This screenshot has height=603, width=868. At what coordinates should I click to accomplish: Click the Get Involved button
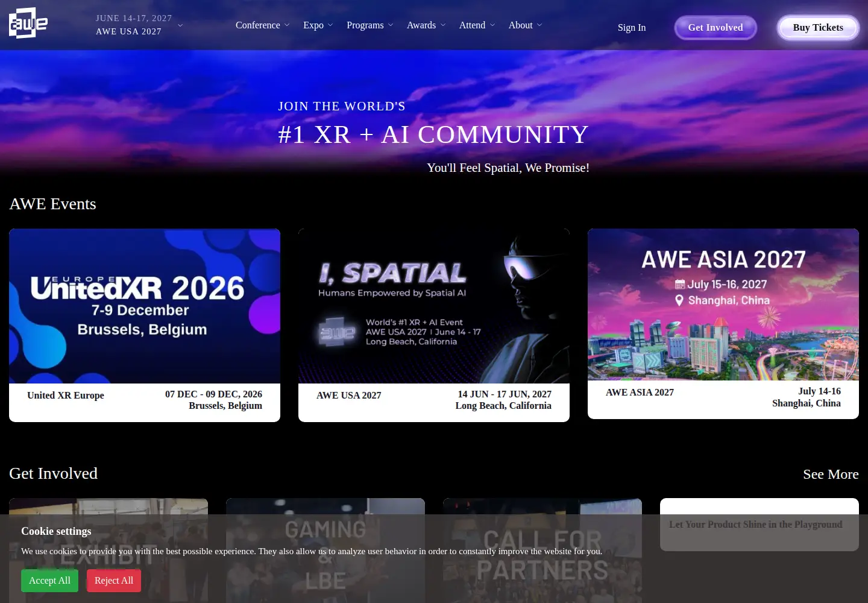715,28
